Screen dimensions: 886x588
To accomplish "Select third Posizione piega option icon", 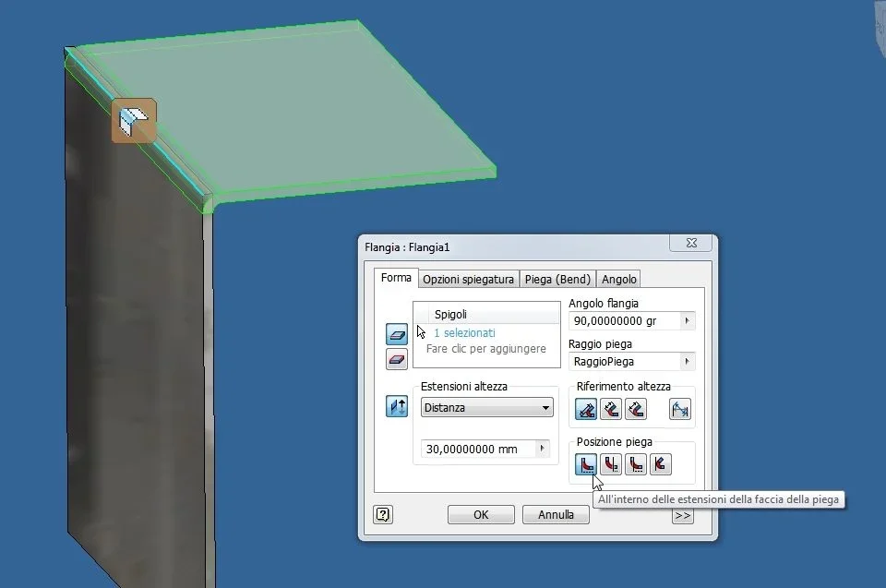I will [636, 464].
